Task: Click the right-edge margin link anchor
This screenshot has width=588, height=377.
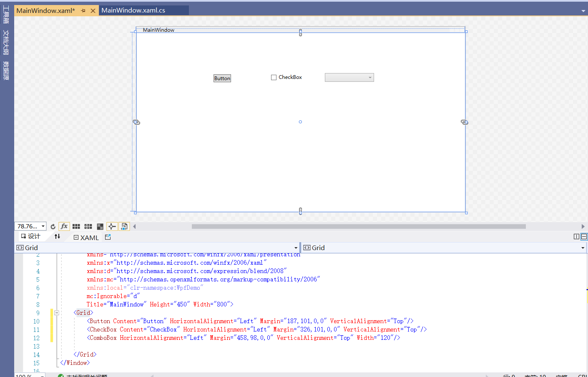Action: [465, 122]
